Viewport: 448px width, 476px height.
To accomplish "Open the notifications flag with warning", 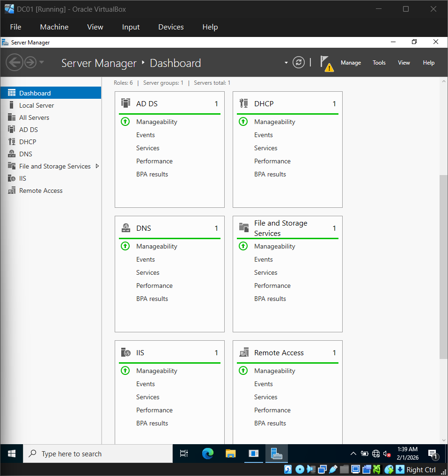I will pos(327,63).
